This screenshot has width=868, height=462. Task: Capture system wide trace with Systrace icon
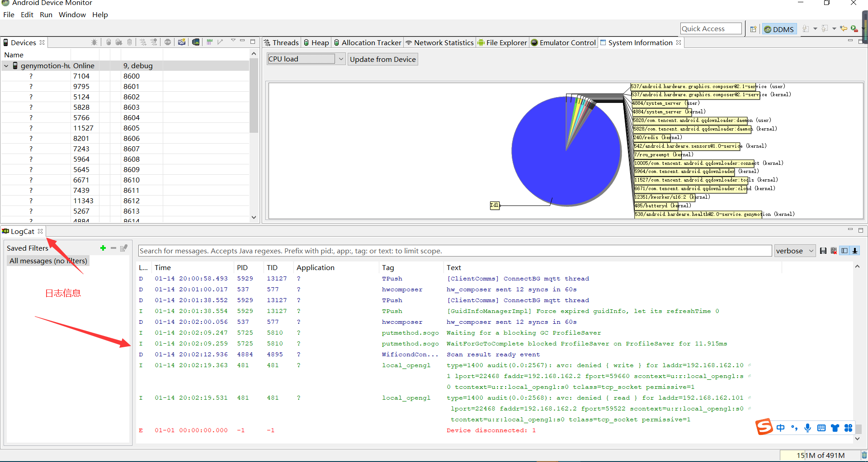click(209, 42)
